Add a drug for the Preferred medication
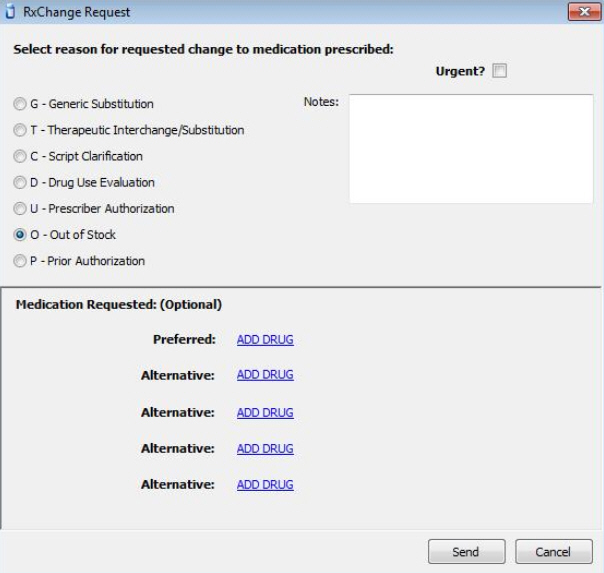The image size is (604, 573). coord(265,340)
